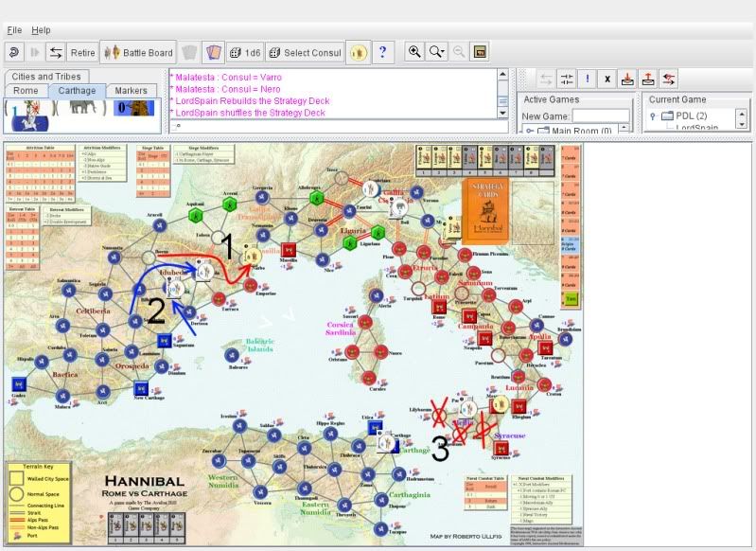Open server connection settings sliders icon
The image size is (756, 551).
[566, 79]
